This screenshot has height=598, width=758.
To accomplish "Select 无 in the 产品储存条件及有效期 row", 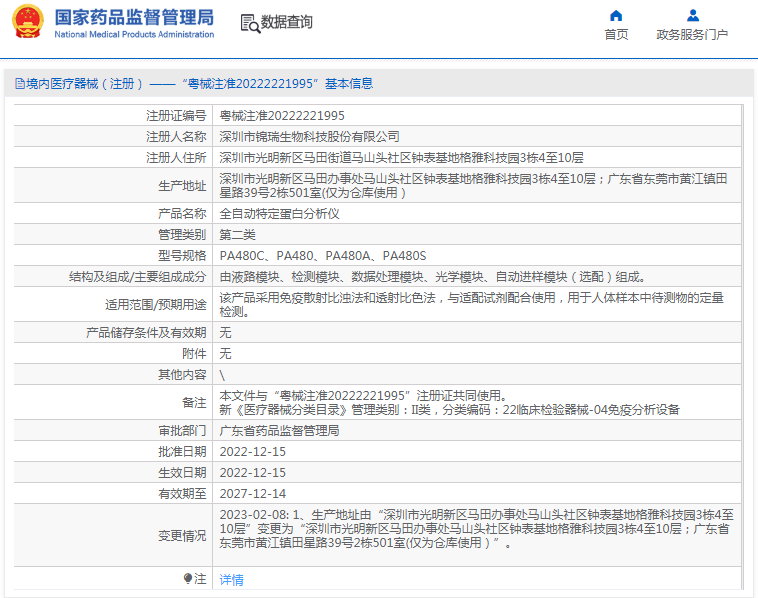I will 225,333.
